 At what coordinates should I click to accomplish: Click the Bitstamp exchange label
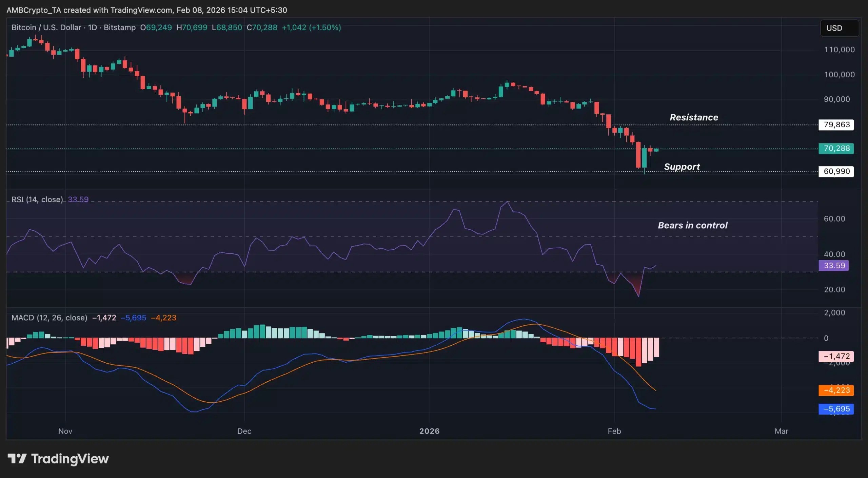pos(119,27)
